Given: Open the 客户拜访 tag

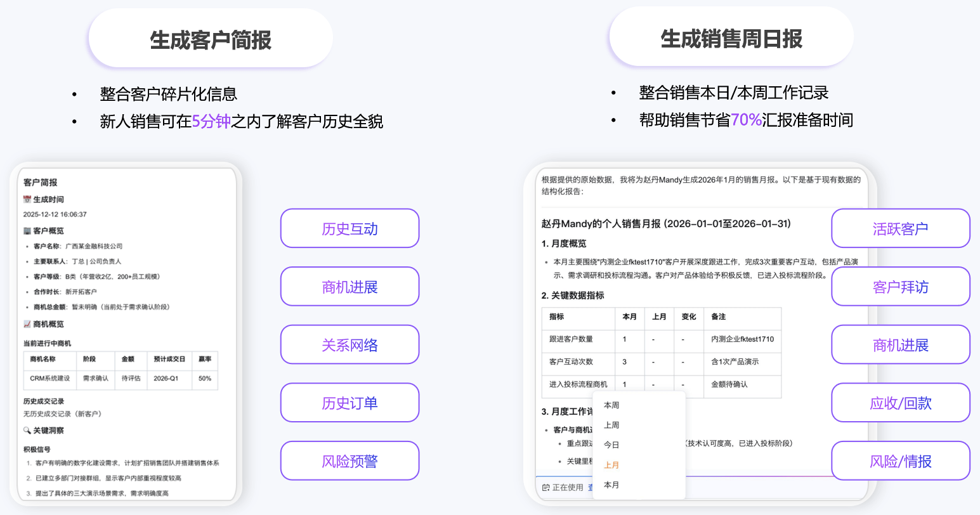Looking at the screenshot, I should click(900, 287).
